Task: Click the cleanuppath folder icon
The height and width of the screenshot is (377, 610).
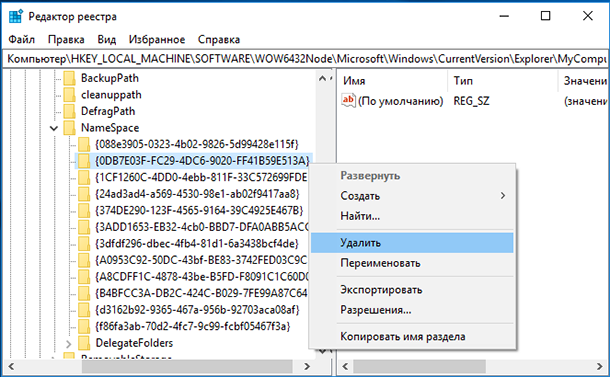Action: pos(69,95)
